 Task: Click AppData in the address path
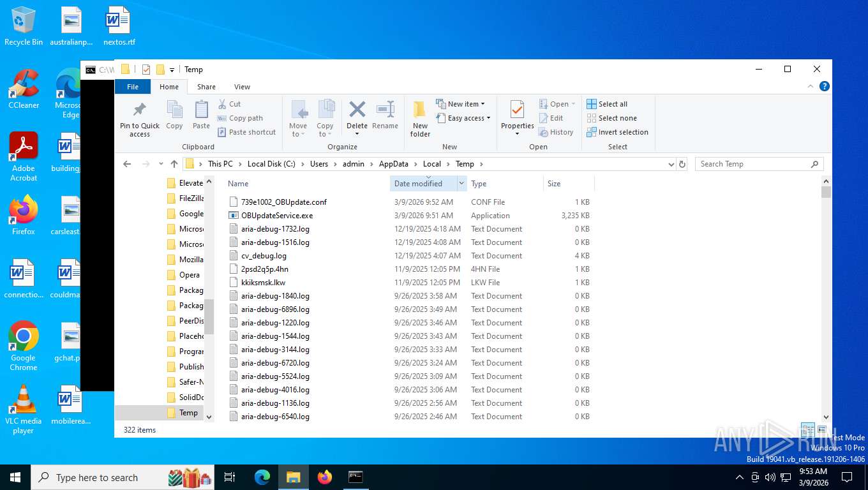(x=393, y=164)
